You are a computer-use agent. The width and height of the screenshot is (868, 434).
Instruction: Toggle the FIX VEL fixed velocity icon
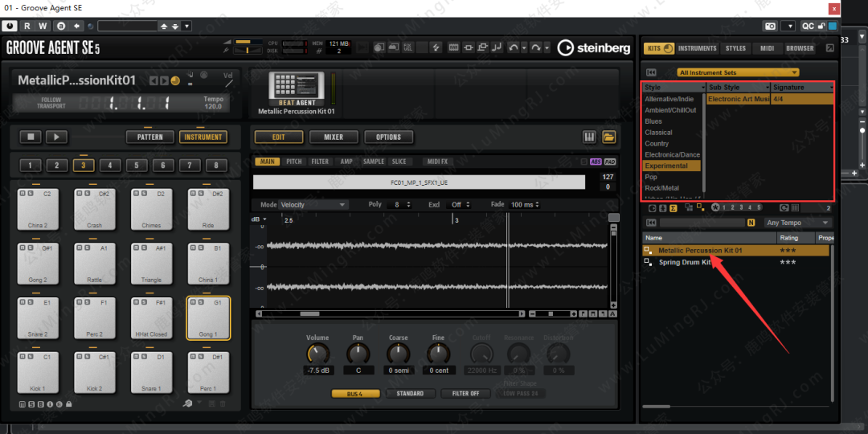(407, 48)
